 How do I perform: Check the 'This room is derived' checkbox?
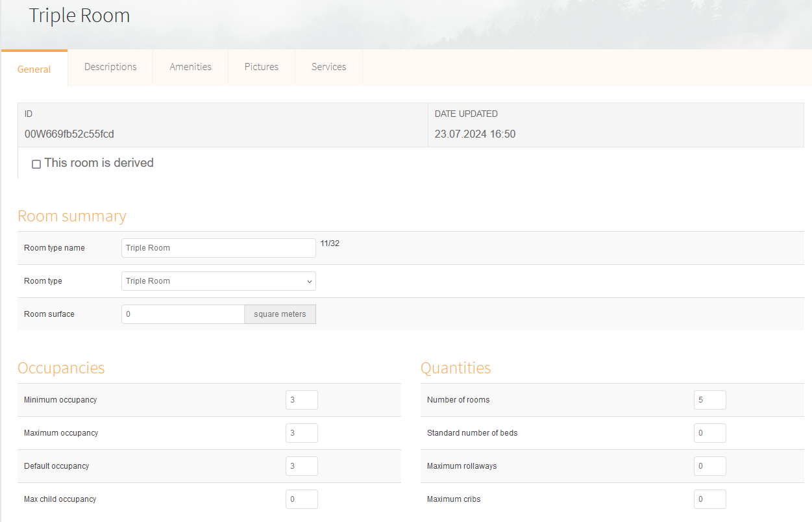point(36,164)
